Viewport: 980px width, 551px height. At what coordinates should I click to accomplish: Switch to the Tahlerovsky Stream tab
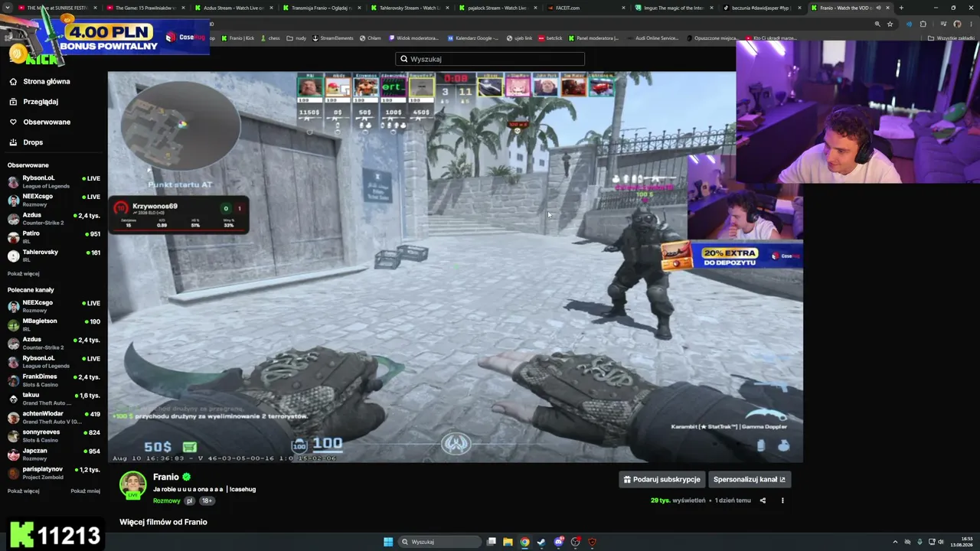[x=410, y=8]
